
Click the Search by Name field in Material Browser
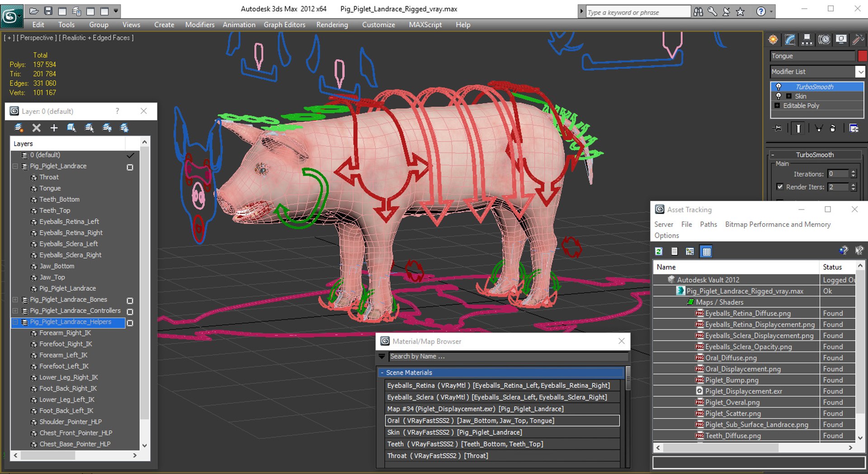click(x=508, y=357)
